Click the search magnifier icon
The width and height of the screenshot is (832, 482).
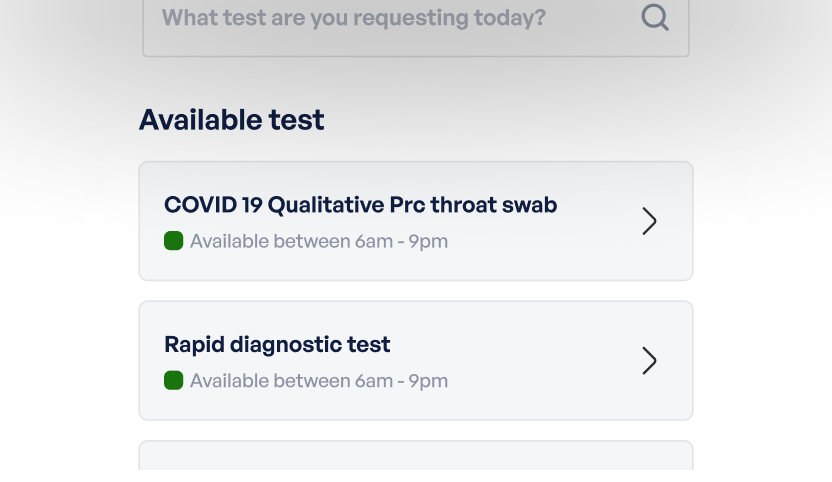[655, 18]
